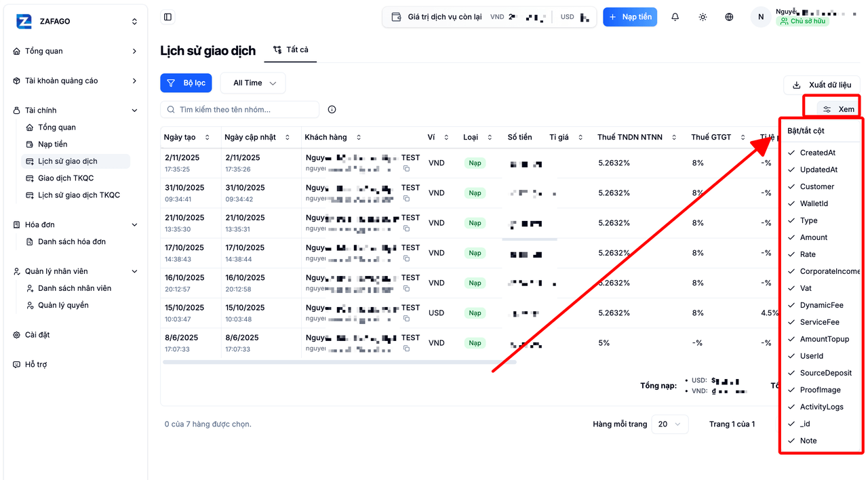The width and height of the screenshot is (868, 480).
Task: Open rows per page dropdown showing 20
Action: point(670,424)
